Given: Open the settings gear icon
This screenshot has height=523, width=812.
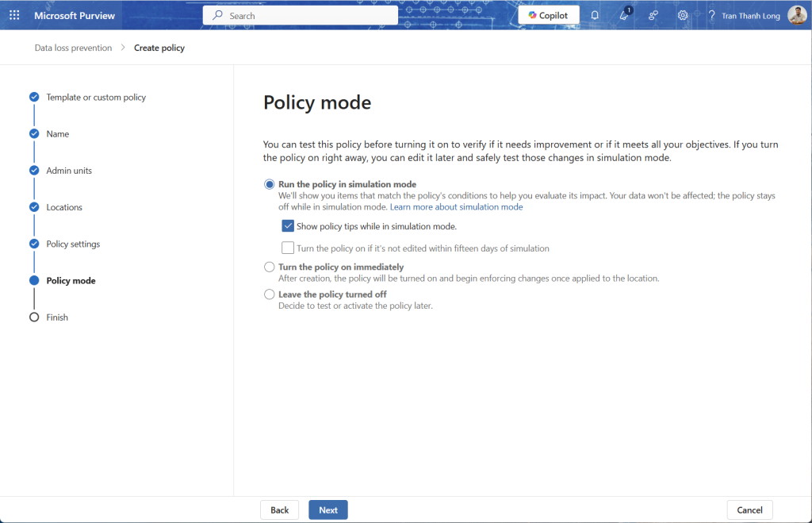Looking at the screenshot, I should (x=683, y=15).
